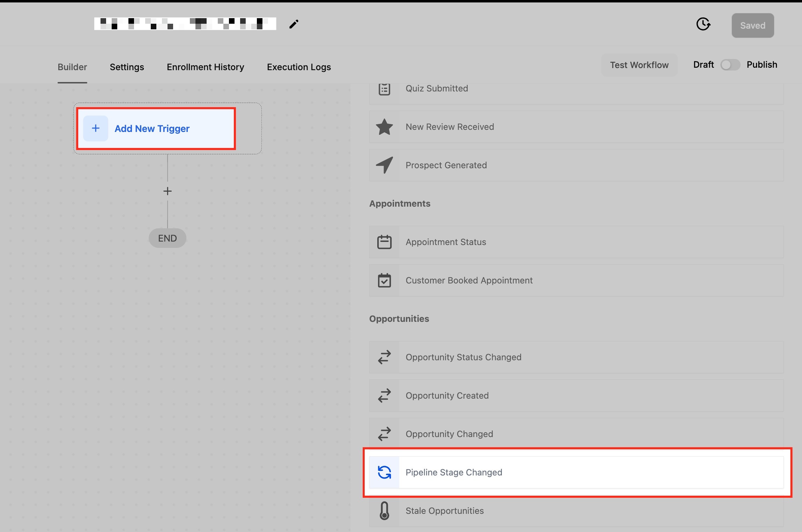The image size is (802, 532).
Task: Click the Prospect Generated arrow icon
Action: pos(384,165)
